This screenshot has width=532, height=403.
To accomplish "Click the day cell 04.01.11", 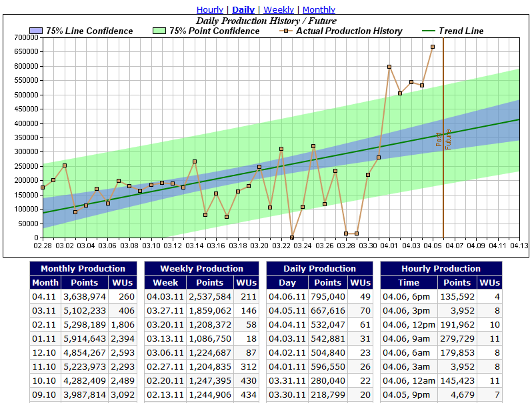I will (x=287, y=367).
